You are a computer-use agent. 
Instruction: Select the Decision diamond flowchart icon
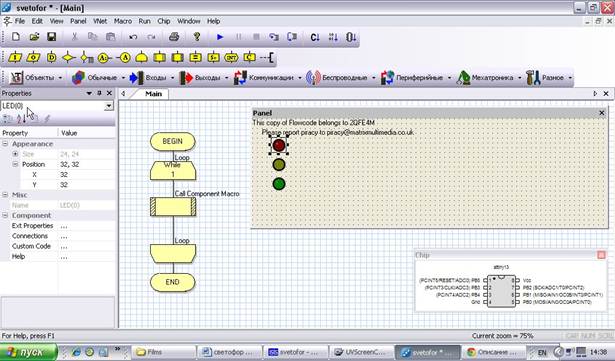69,58
